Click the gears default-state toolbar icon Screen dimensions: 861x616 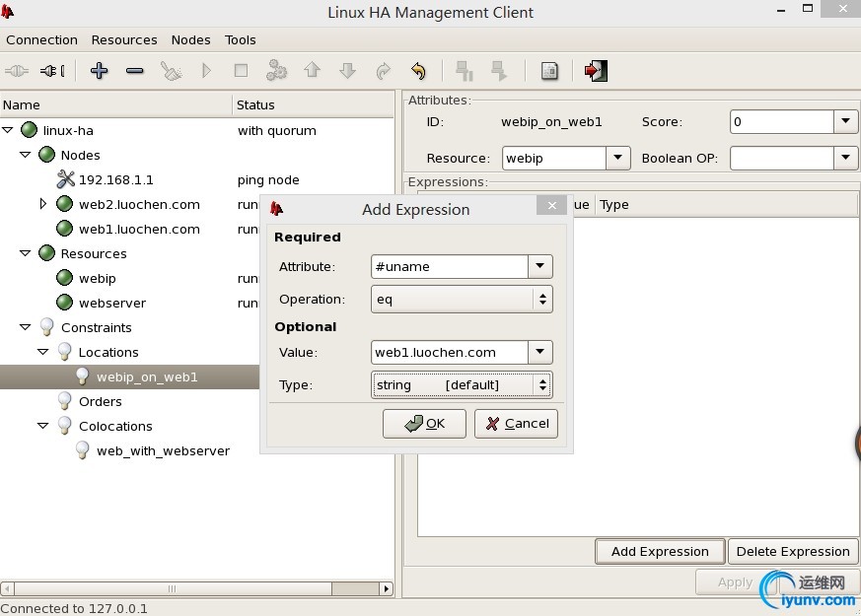coord(276,71)
